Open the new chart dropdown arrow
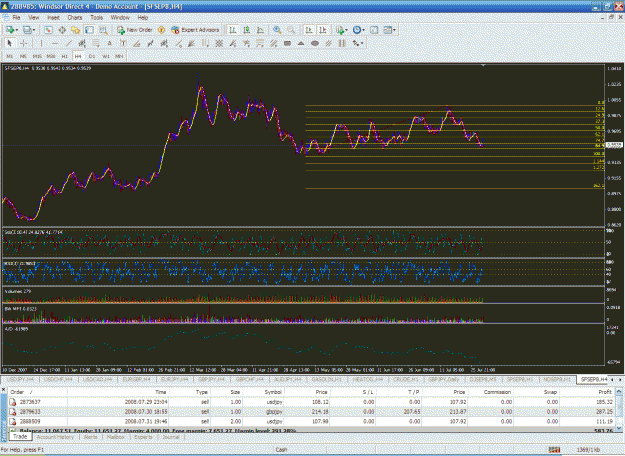Viewport: 625px width, 456px height. [x=17, y=30]
